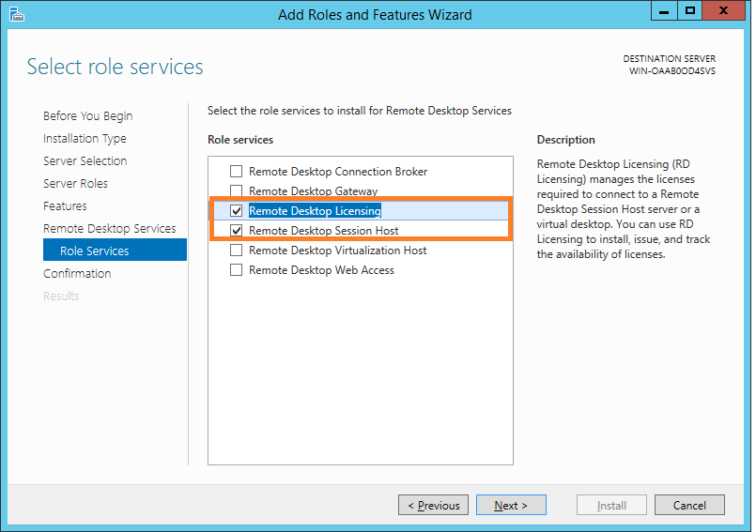
Task: Tick Remote Desktop Virtualization Host checkbox
Action: [x=237, y=251]
